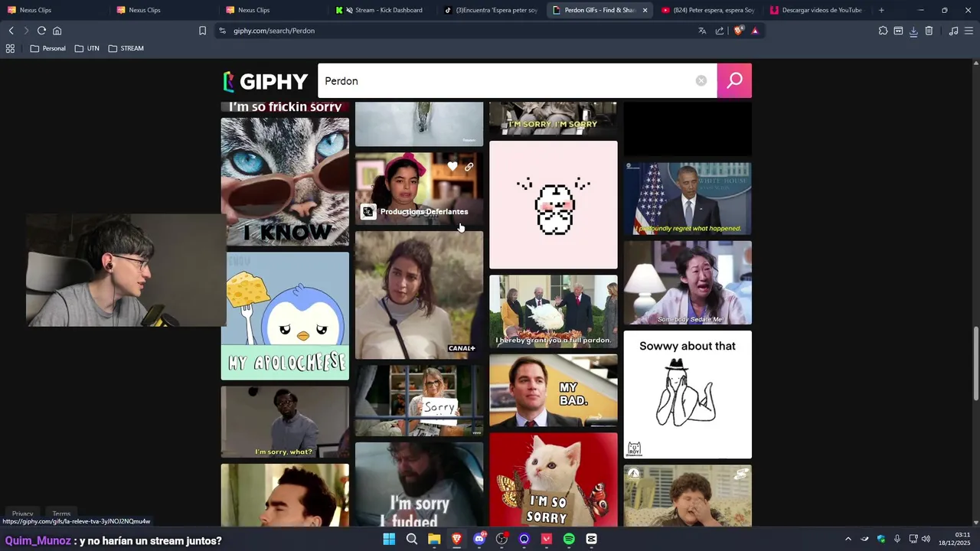Open the taskbar clock showing 03:11
Screen dimensions: 980x551
(x=956, y=539)
